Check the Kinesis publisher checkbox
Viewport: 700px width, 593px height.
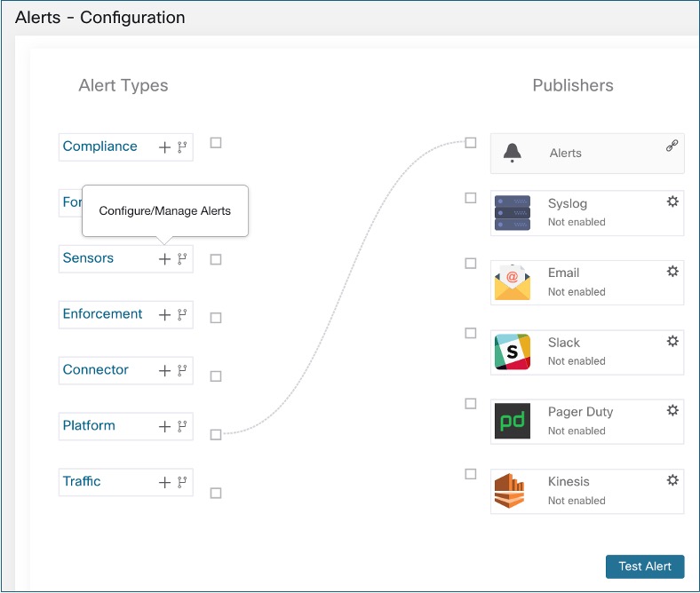pos(471,474)
